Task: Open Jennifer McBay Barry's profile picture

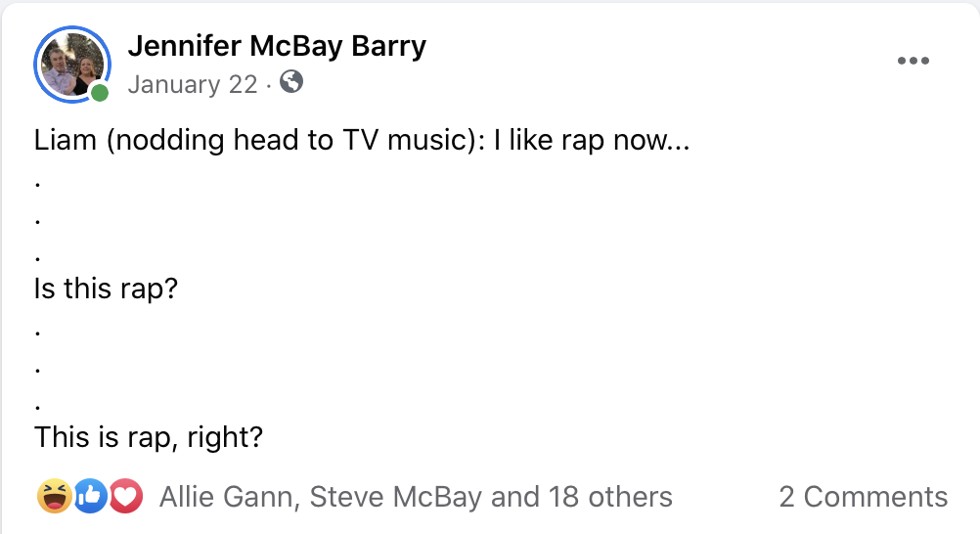Action: pyautogui.click(x=72, y=64)
